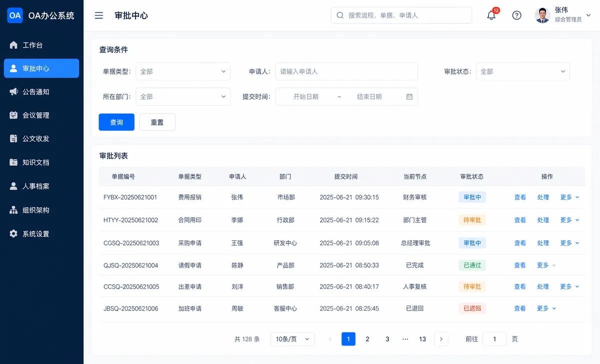This screenshot has width=600, height=364.
Task: Click the 申请人 input field
Action: point(346,71)
